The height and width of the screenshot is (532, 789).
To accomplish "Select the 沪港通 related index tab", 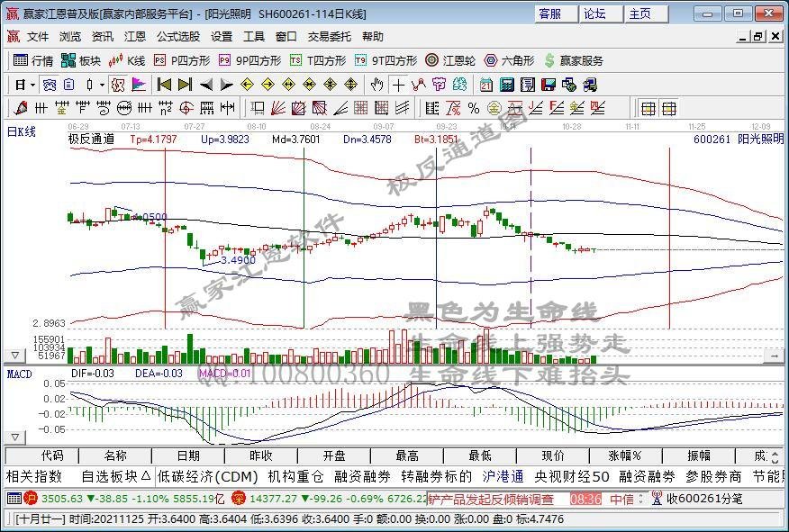I will click(503, 476).
